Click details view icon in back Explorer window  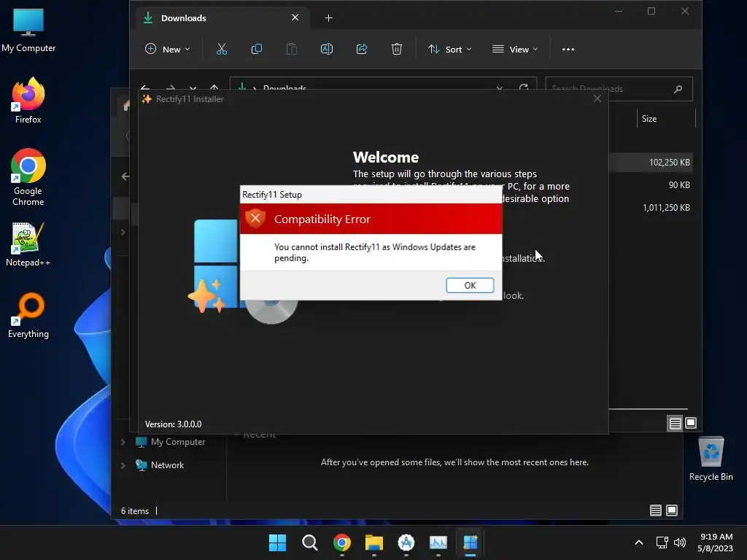[656, 510]
